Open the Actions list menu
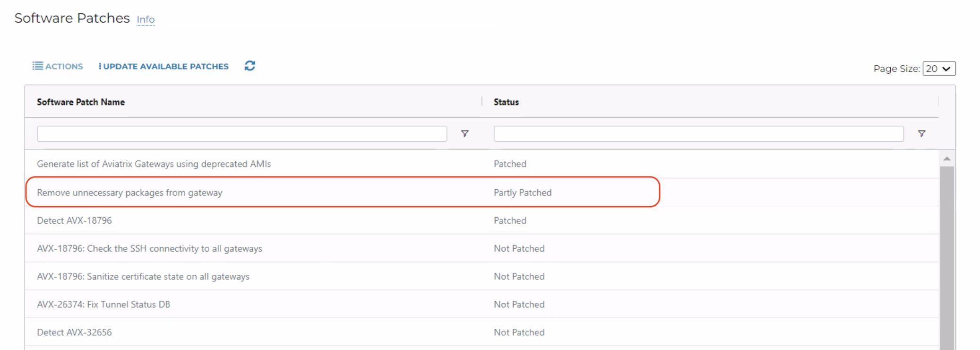980x350 pixels. click(58, 66)
